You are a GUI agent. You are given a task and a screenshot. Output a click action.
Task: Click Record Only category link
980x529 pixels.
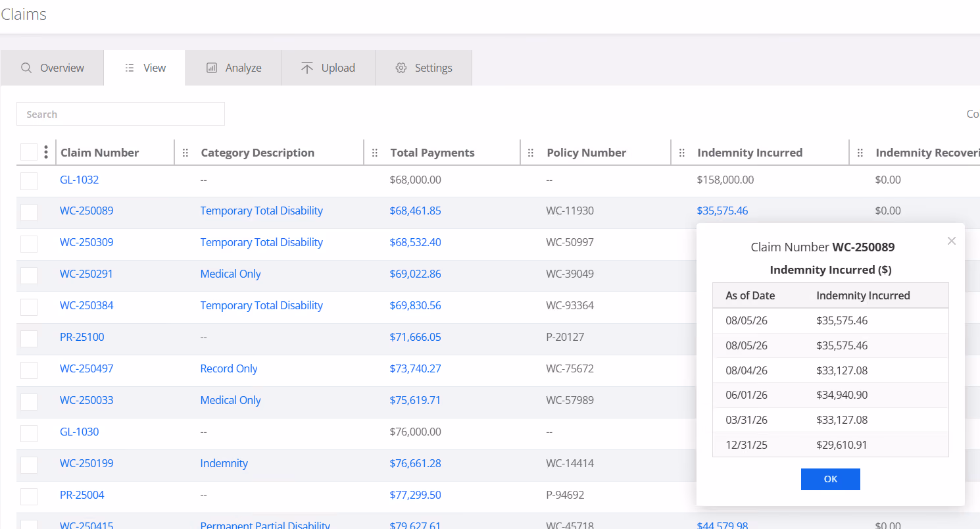point(229,368)
